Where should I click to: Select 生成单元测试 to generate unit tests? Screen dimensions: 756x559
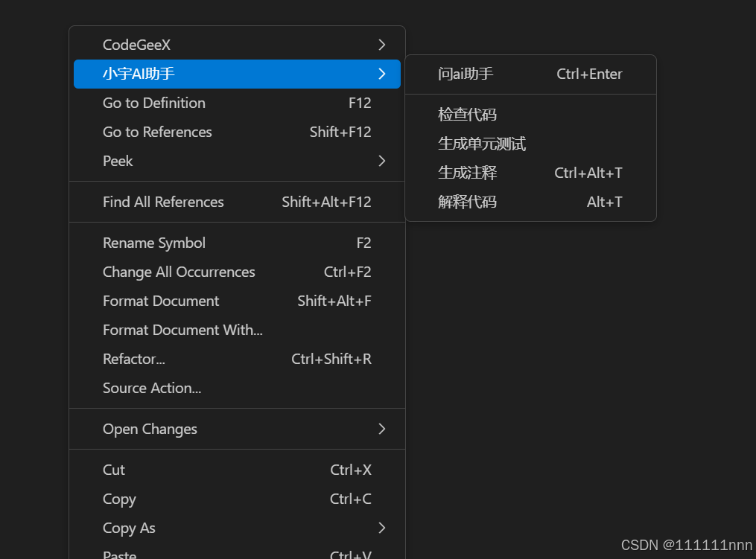[482, 143]
